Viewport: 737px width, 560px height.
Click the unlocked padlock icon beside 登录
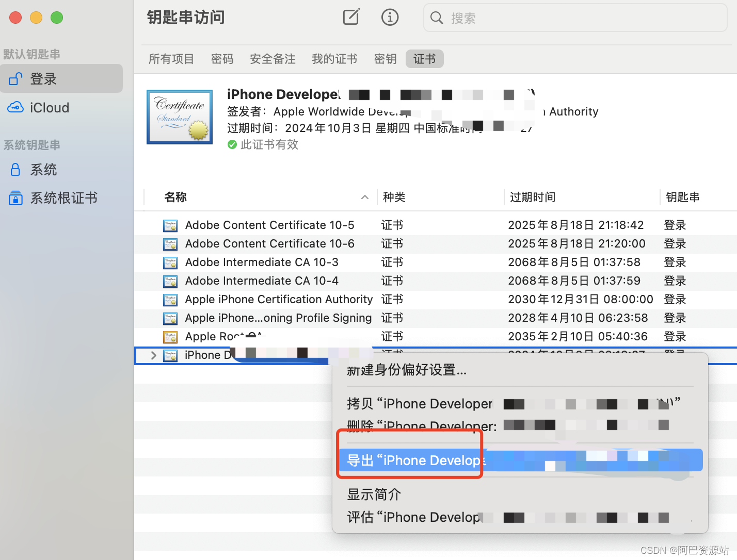click(x=15, y=79)
